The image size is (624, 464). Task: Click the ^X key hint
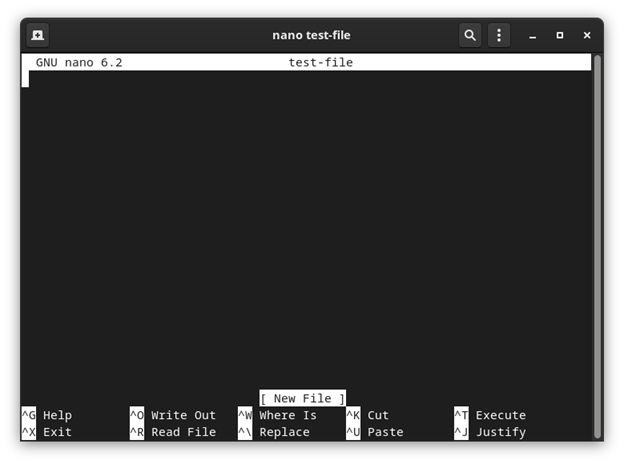(x=29, y=432)
